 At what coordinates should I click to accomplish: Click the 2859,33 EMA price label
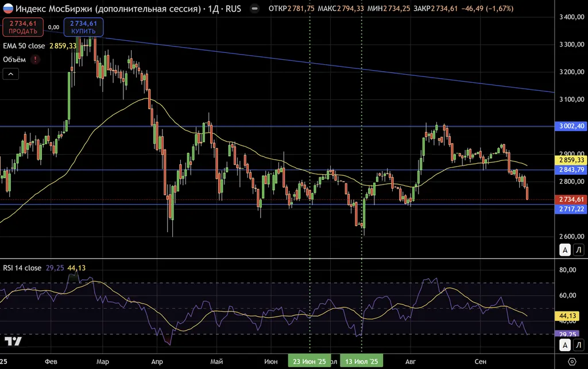coord(571,160)
